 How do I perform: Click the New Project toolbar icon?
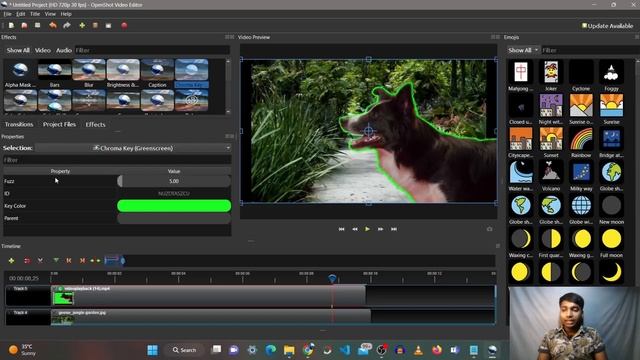point(11,25)
